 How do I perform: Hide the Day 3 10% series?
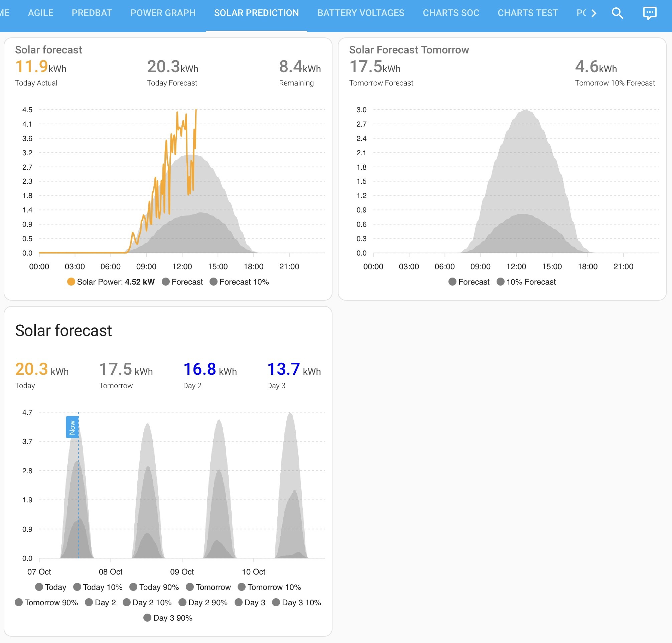tap(297, 602)
